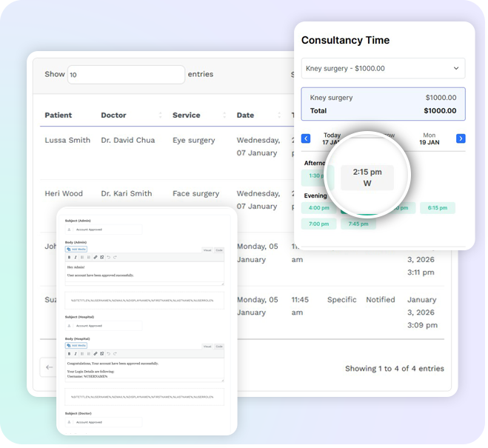Image resolution: width=488 pixels, height=448 pixels.
Task: Click the Subject (Doctor) input field
Action: tap(104, 422)
